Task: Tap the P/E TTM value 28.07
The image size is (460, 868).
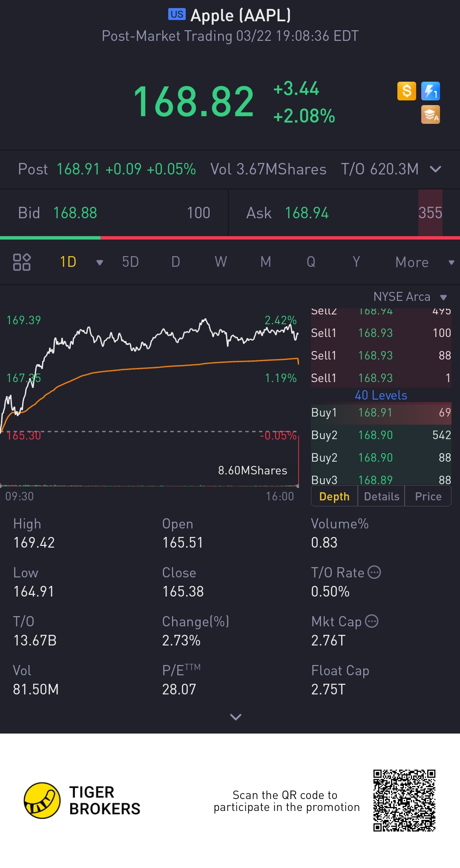Action: pyautogui.click(x=179, y=690)
